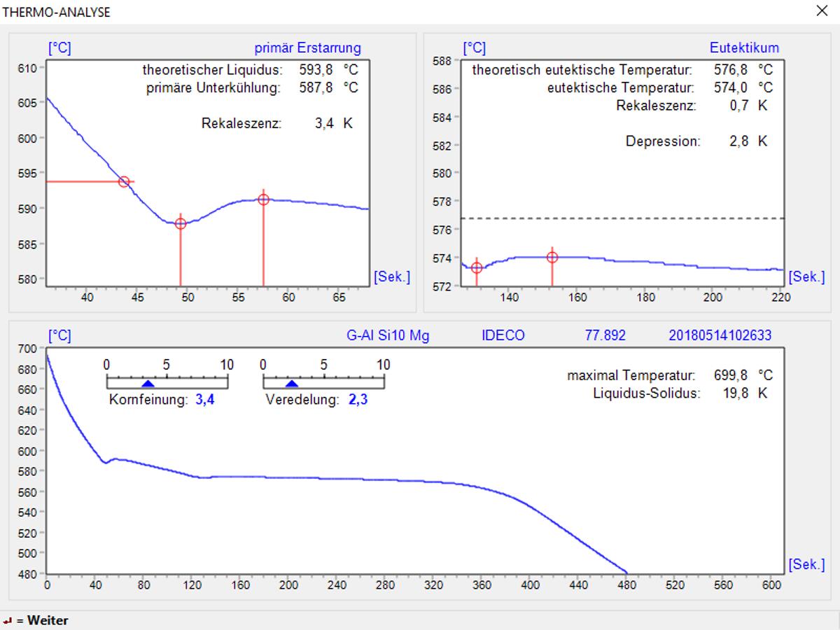Click the theoretical liquidus circle marker on red horizontal line
Screen dimensions: 840x630
click(x=124, y=182)
